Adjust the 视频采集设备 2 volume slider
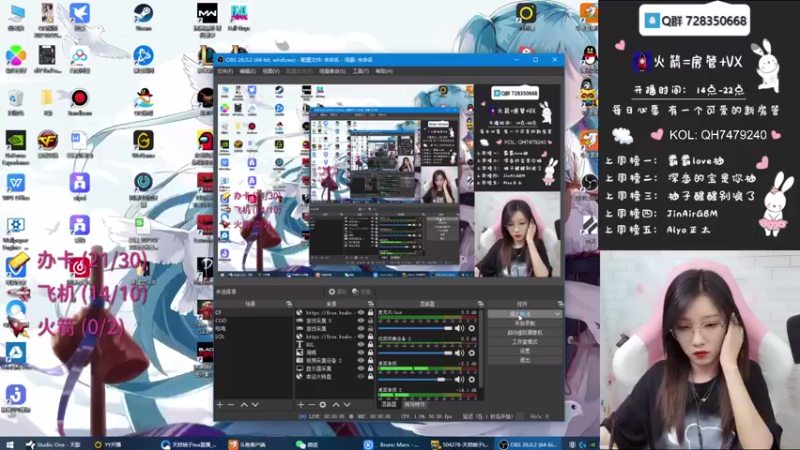Viewport: 800px width, 450px height. pos(415,353)
